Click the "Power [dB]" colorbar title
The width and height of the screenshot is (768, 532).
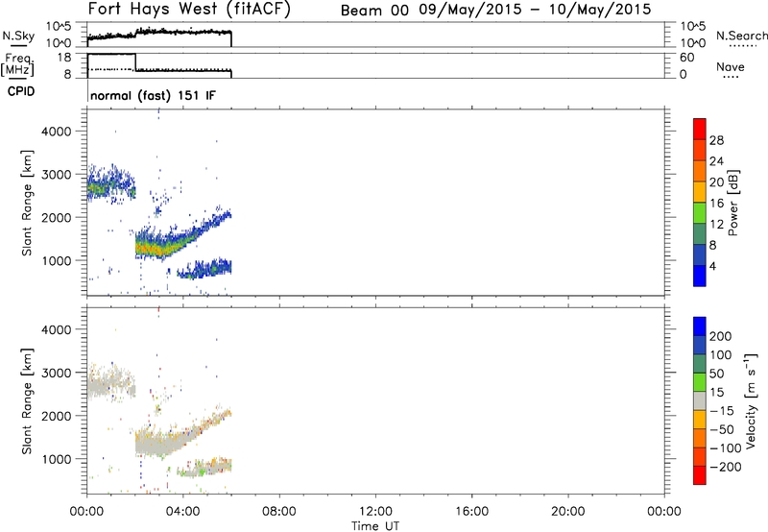(x=733, y=203)
